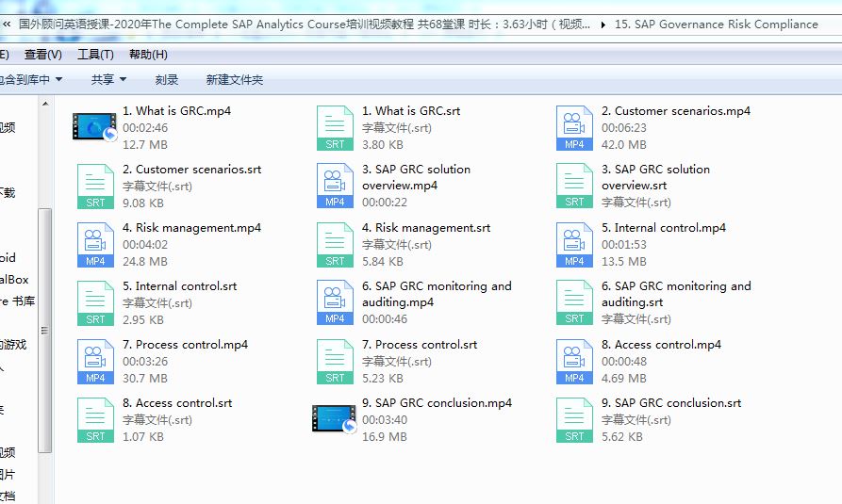The image size is (842, 504).
Task: Click the file name '9. SAP GRC conclusion.mp4'
Action: point(438,403)
